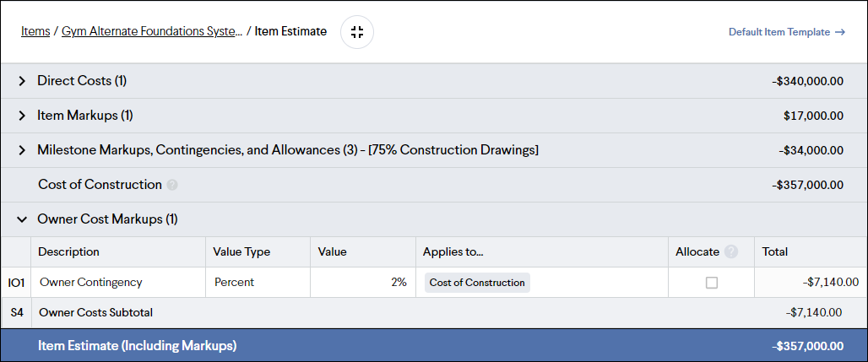Click the help icon next to Allocate

coord(731,252)
